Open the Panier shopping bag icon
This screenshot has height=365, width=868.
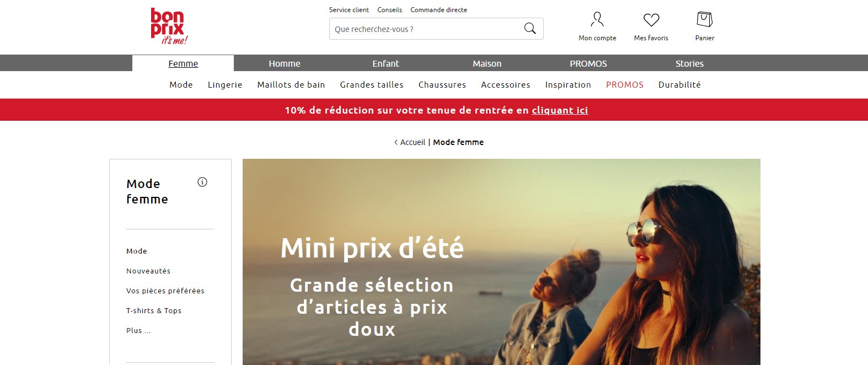click(x=704, y=19)
